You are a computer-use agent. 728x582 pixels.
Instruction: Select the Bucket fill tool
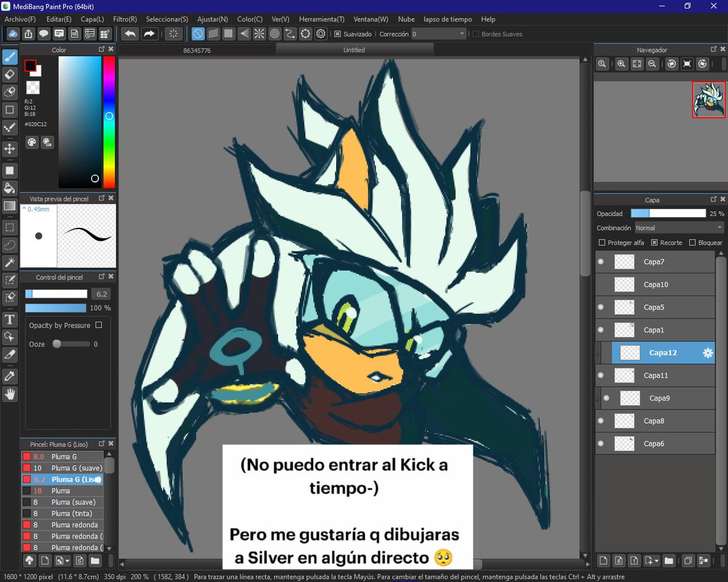(10, 188)
